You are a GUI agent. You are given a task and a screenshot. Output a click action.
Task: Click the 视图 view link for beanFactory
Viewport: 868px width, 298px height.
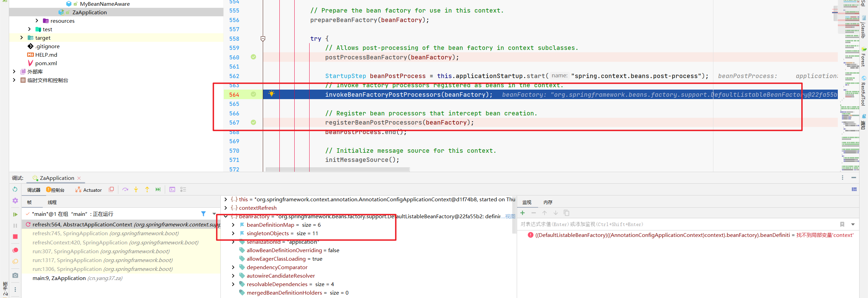(x=510, y=216)
